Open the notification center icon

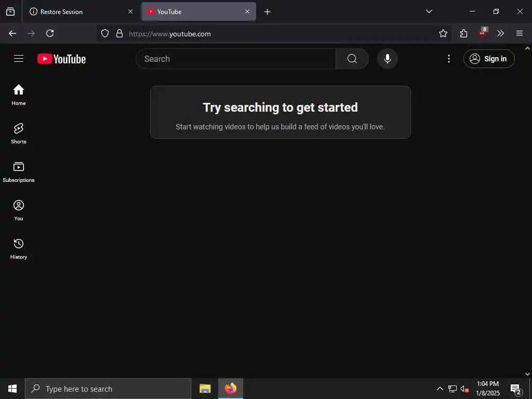[516, 389]
